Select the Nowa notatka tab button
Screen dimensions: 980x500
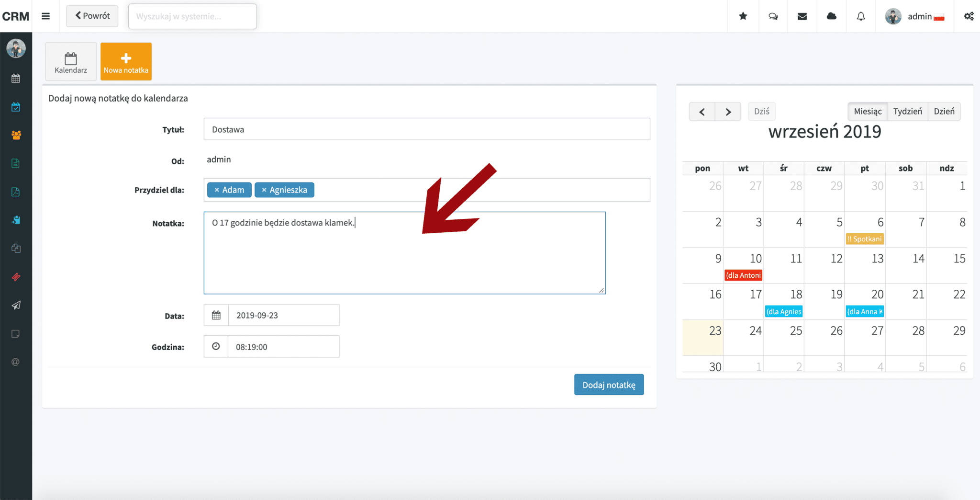(126, 61)
